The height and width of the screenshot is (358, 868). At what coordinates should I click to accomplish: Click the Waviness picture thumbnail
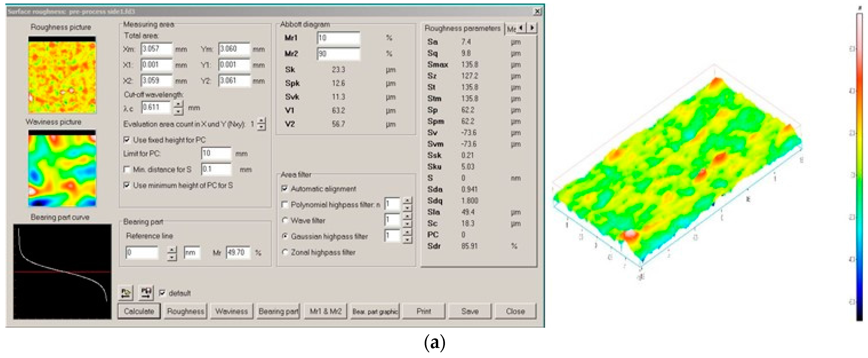62,168
